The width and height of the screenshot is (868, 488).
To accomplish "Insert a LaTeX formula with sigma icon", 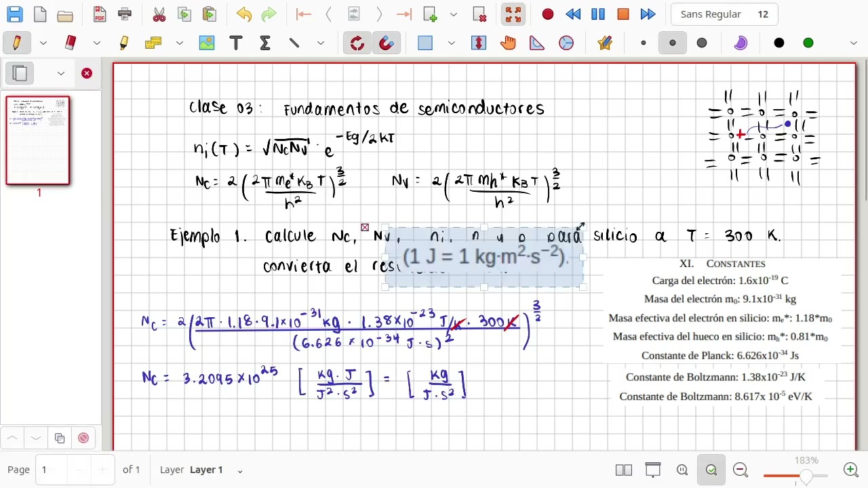I will pos(265,43).
